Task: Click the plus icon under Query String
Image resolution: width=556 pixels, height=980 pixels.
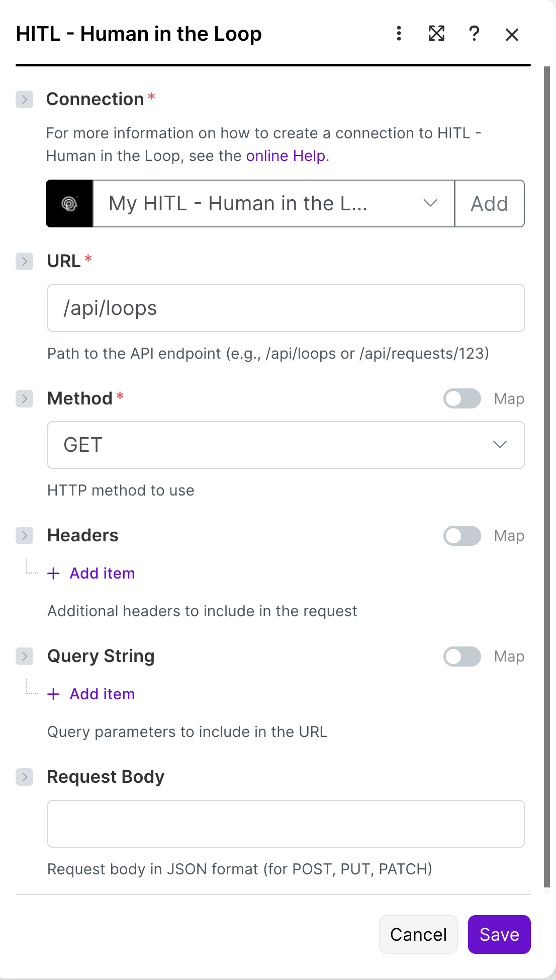Action: (x=53, y=694)
